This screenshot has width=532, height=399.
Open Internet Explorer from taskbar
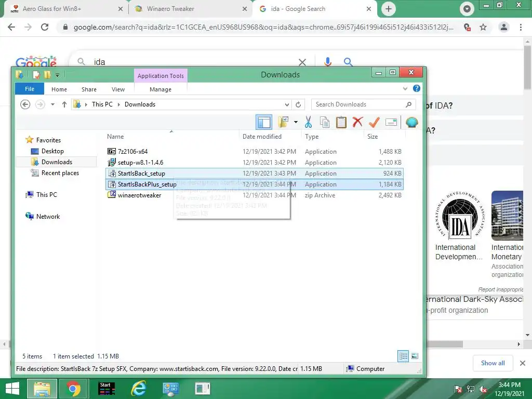[x=138, y=389]
